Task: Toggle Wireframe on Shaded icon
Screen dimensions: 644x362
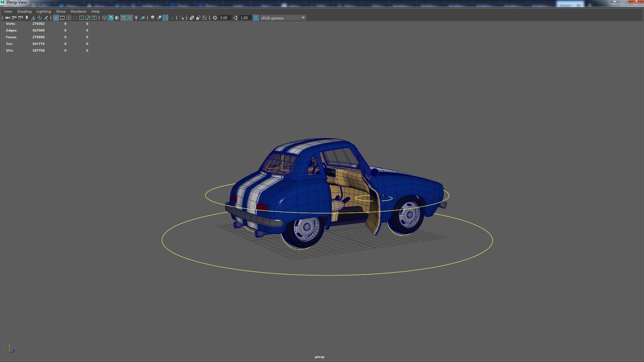Action: click(x=123, y=18)
